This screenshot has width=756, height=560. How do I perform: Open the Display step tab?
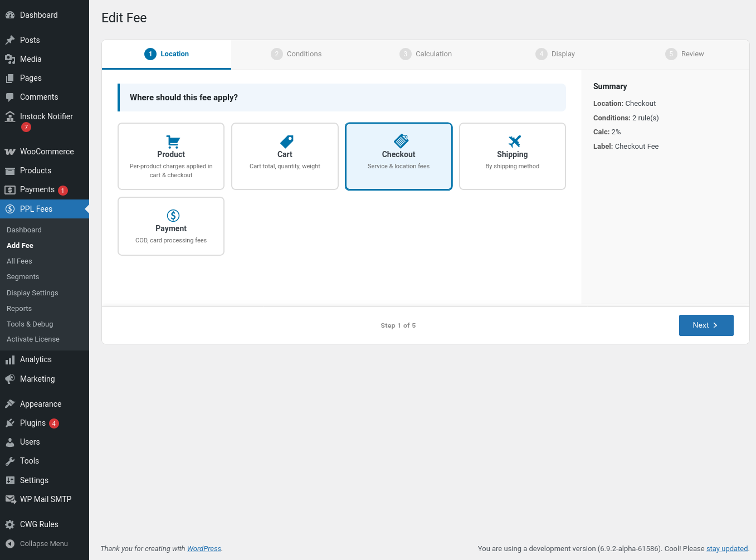(x=555, y=54)
